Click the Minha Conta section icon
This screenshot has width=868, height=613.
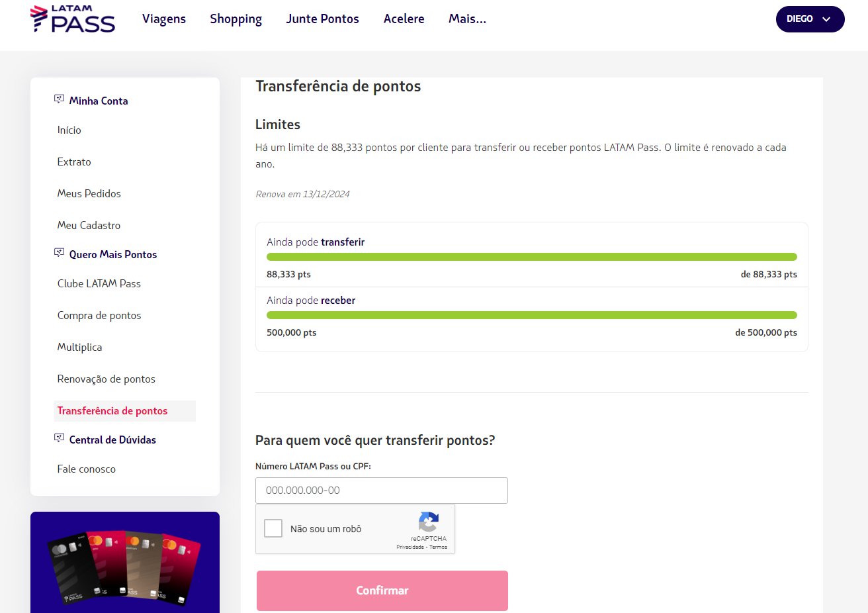[59, 99]
